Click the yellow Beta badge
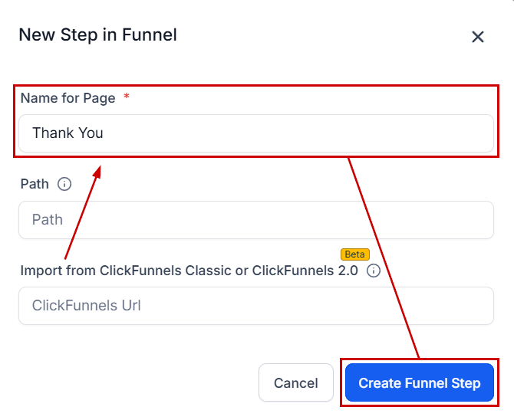Screen dimensions: 514x420 point(354,254)
